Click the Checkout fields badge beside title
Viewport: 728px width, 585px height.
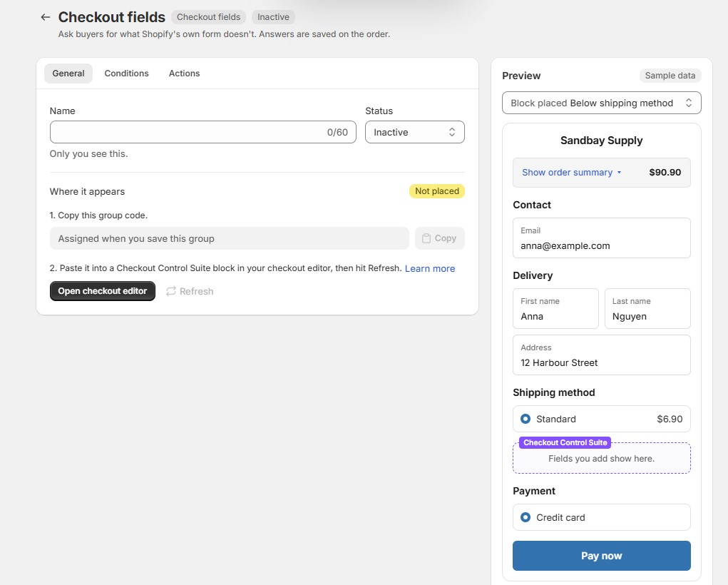(x=208, y=17)
